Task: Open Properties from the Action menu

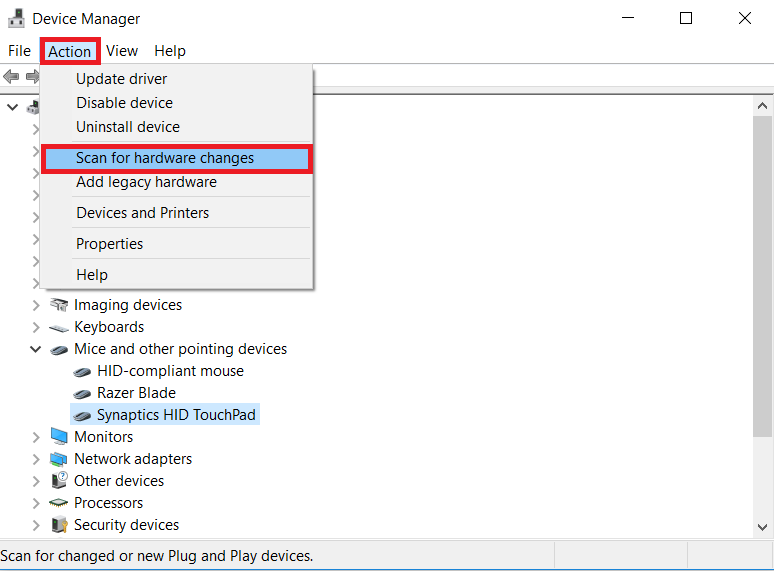Action: pos(176,244)
